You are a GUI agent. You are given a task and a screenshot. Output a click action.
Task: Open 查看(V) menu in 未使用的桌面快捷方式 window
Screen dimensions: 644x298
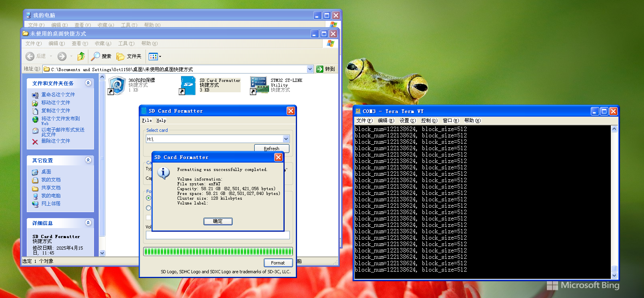click(x=80, y=44)
